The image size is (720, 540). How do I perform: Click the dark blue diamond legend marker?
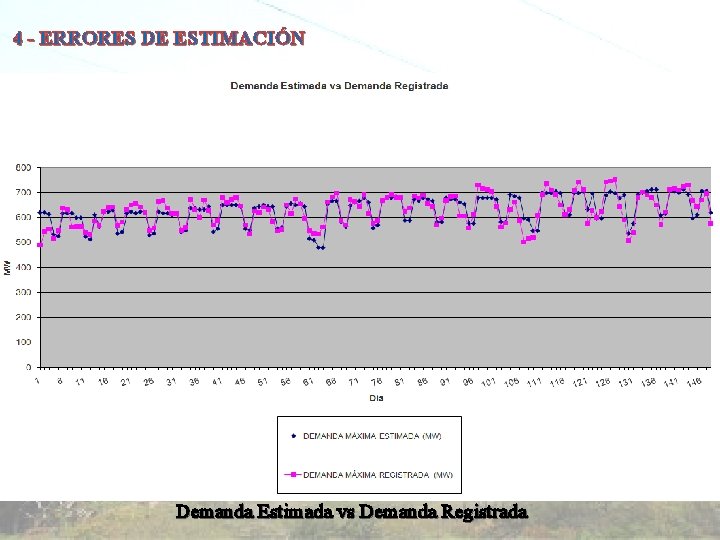pos(293,436)
